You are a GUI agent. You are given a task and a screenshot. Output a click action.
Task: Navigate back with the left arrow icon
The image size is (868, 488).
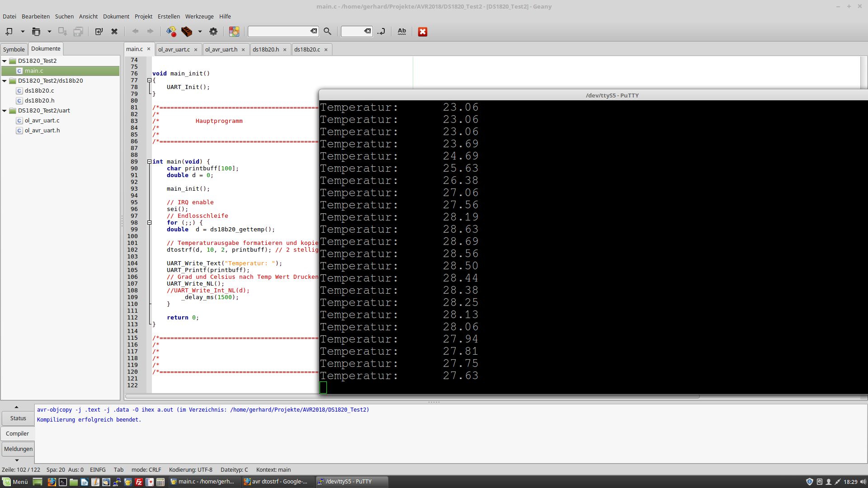point(135,32)
